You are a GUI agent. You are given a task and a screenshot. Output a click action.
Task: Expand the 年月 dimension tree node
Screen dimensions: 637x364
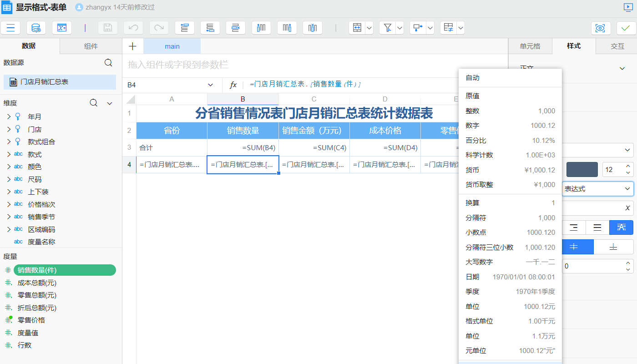pos(9,117)
